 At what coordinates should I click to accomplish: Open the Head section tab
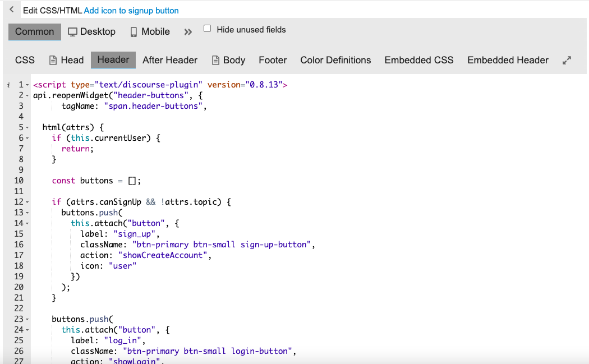(x=66, y=61)
